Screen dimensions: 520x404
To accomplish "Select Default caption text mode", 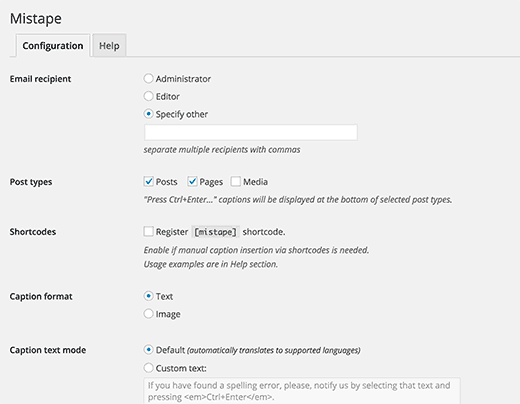I will pos(148,350).
